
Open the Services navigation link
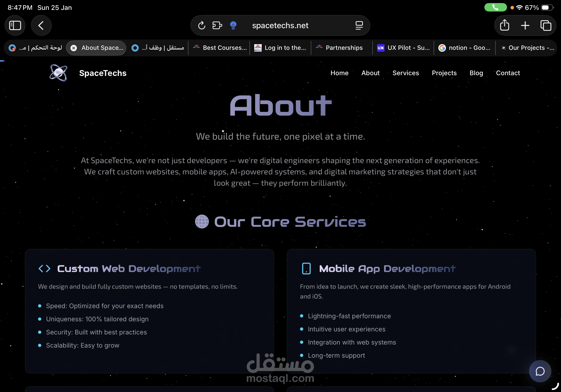tap(406, 73)
